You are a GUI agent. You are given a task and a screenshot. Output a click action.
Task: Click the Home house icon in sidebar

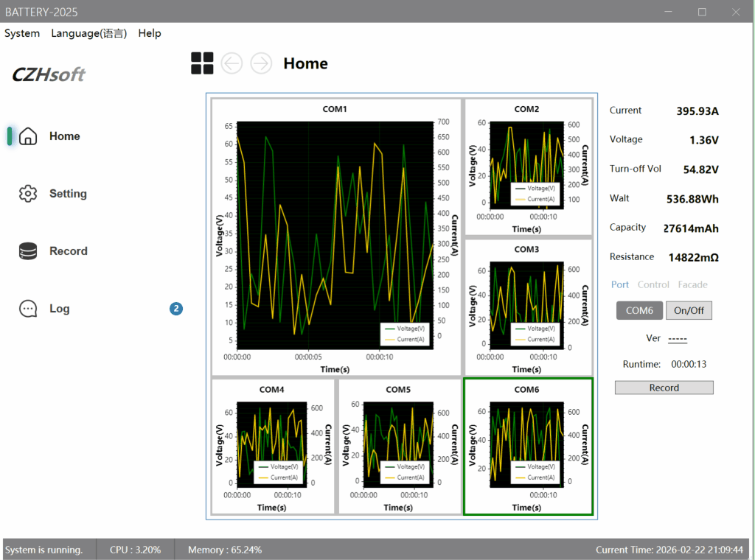(28, 136)
